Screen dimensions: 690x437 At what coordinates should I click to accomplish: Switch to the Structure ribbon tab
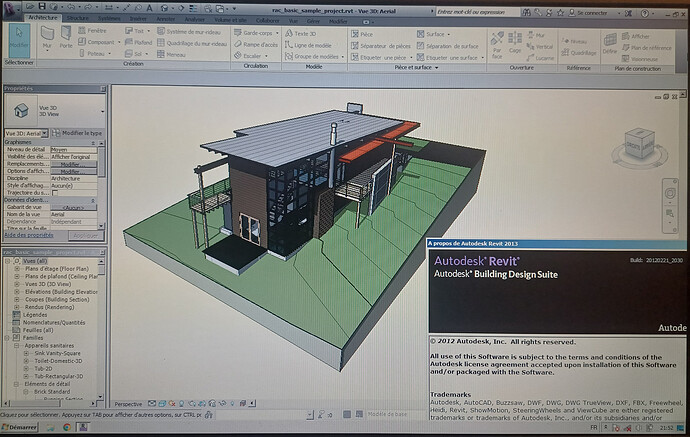(x=77, y=18)
